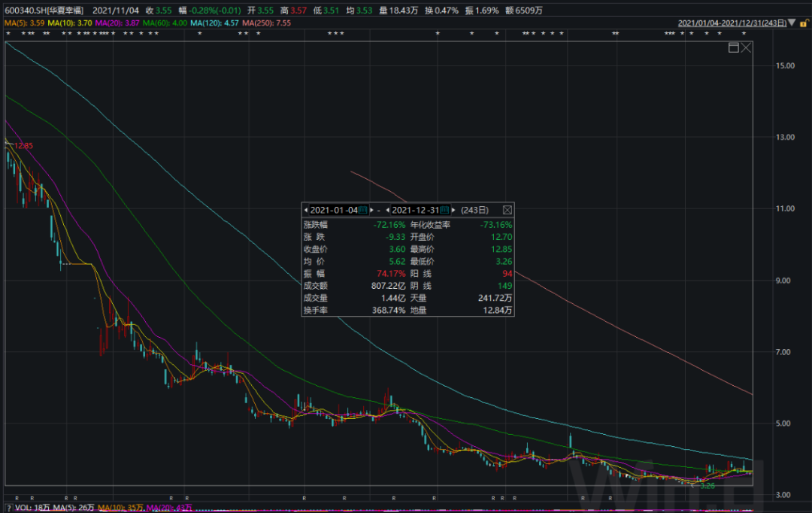
Task: Open calendar for start date 2021-01-04
Action: tap(363, 210)
